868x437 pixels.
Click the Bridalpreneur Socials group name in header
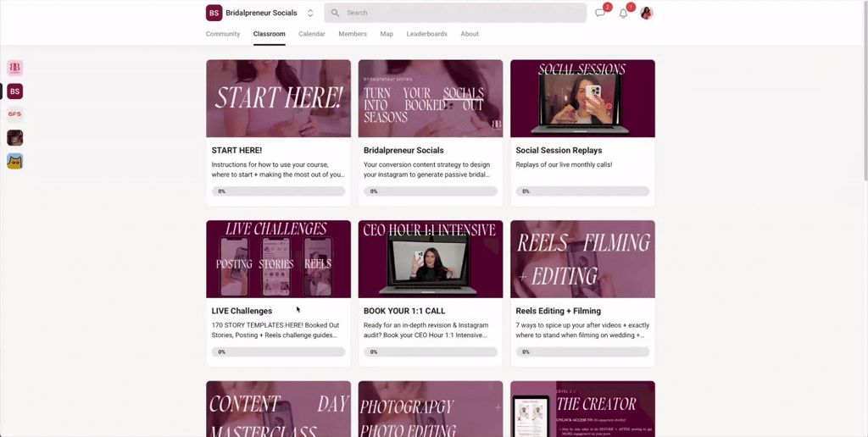261,13
